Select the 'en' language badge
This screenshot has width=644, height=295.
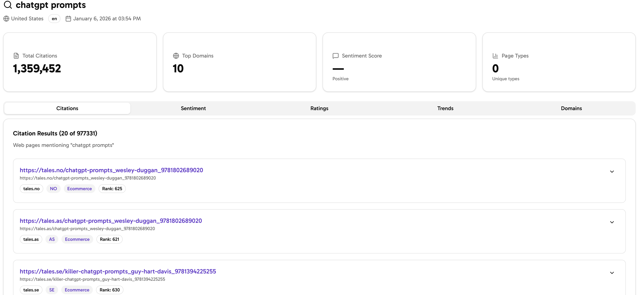click(54, 19)
